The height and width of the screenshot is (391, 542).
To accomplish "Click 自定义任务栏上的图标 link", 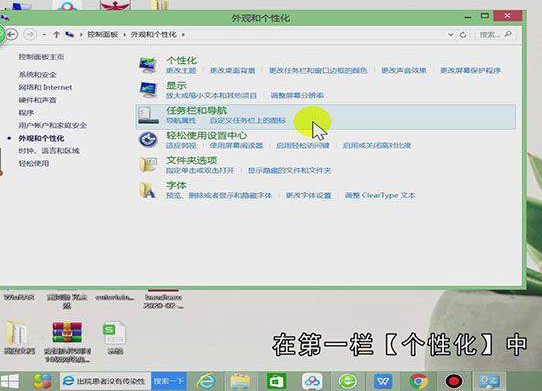I will [248, 121].
